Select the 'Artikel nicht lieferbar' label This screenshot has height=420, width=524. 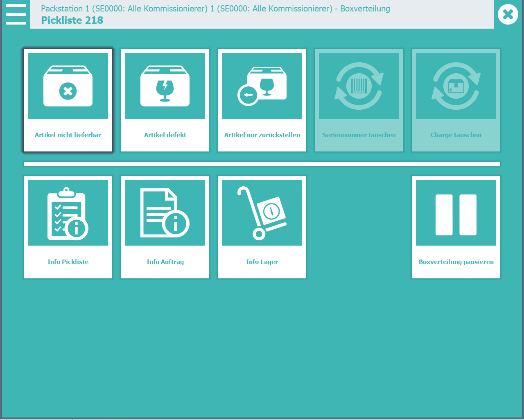(68, 135)
